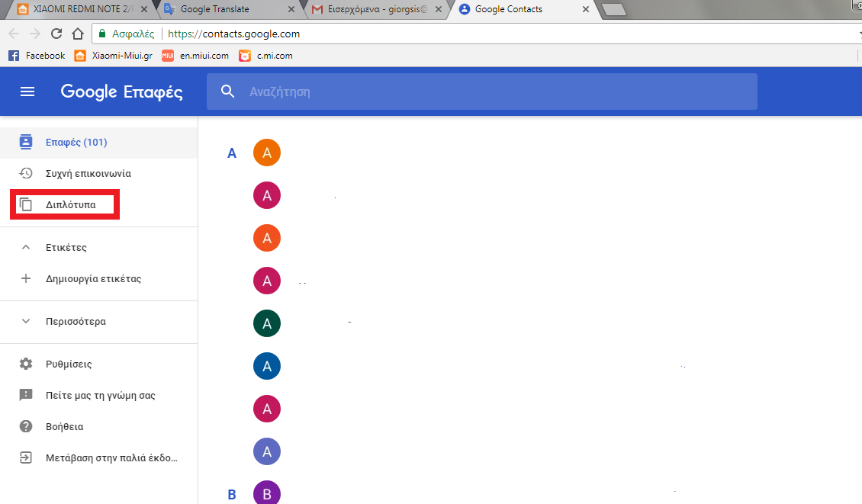Viewport: 862px width, 504px height.
Task: Click the exit-to-old-version arrow icon
Action: [x=26, y=457]
